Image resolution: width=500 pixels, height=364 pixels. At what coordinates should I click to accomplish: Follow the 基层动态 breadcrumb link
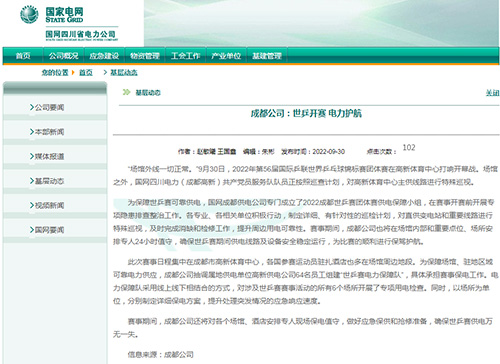[124, 72]
